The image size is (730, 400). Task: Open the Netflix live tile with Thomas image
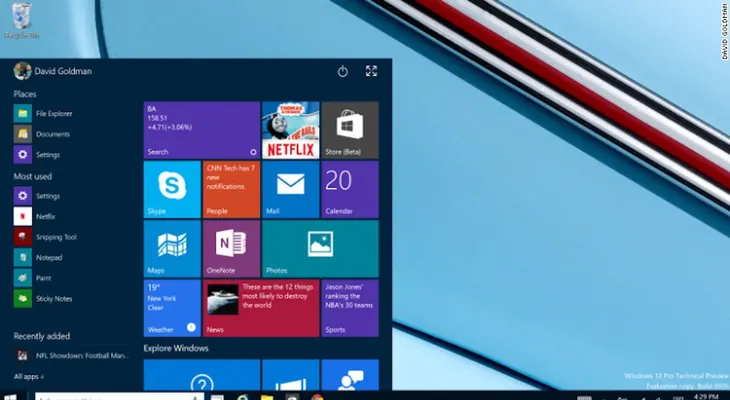pos(291,130)
